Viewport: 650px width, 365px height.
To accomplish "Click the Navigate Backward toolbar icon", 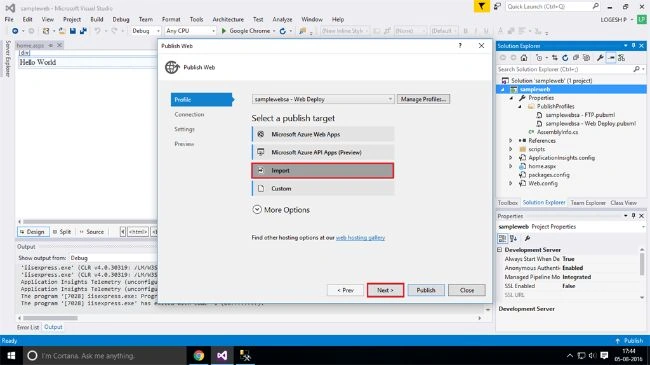I will coord(15,31).
